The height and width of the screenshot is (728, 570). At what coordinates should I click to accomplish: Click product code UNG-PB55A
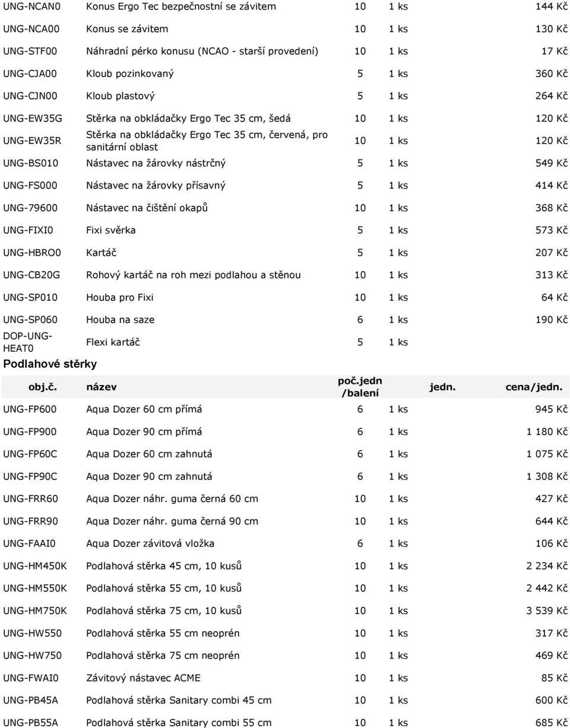click(x=31, y=723)
